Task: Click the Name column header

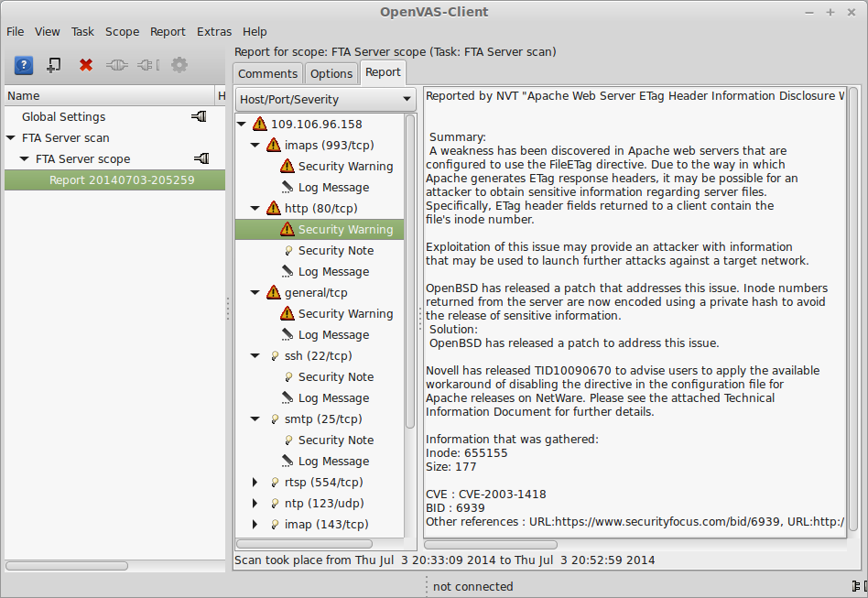Action: (x=110, y=96)
